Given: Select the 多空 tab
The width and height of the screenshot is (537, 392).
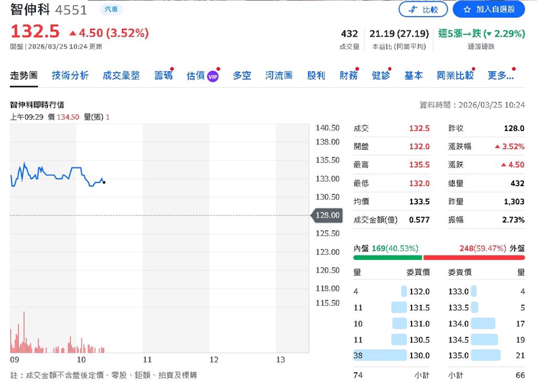Looking at the screenshot, I should coord(242,75).
